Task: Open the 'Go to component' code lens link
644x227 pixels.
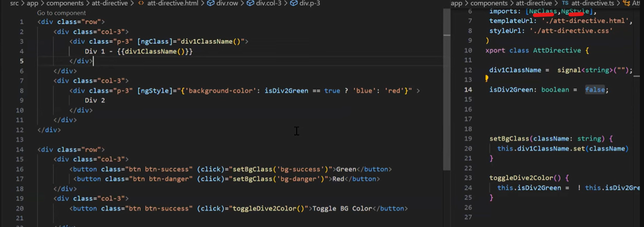Action: coord(62,13)
